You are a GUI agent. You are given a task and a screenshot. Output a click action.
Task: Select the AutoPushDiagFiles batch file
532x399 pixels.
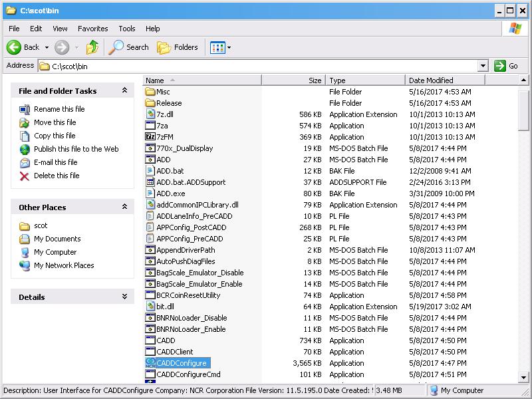click(x=186, y=261)
